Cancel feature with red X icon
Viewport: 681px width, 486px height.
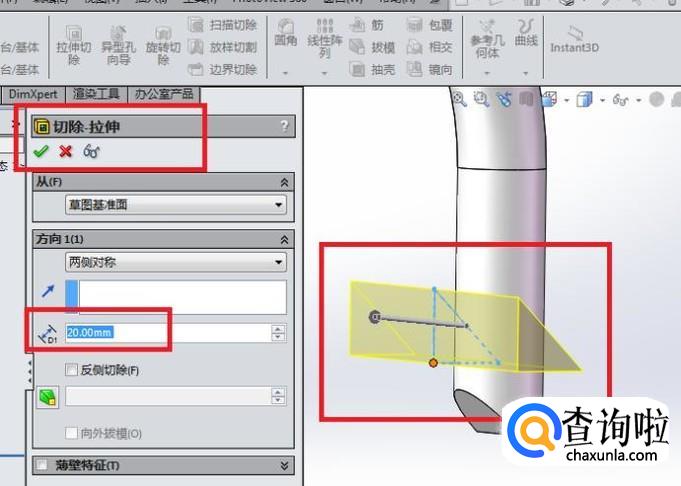pyautogui.click(x=66, y=151)
